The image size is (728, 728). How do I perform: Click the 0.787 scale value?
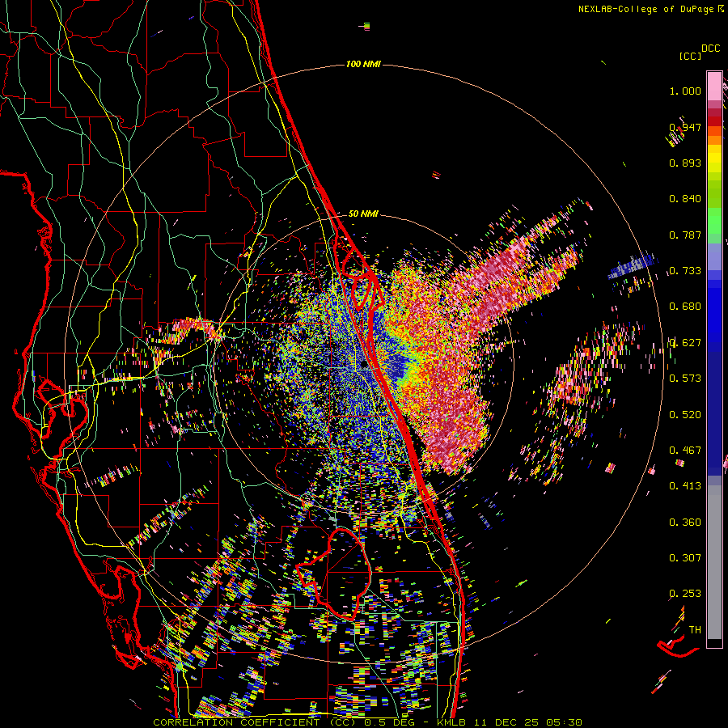(685, 235)
